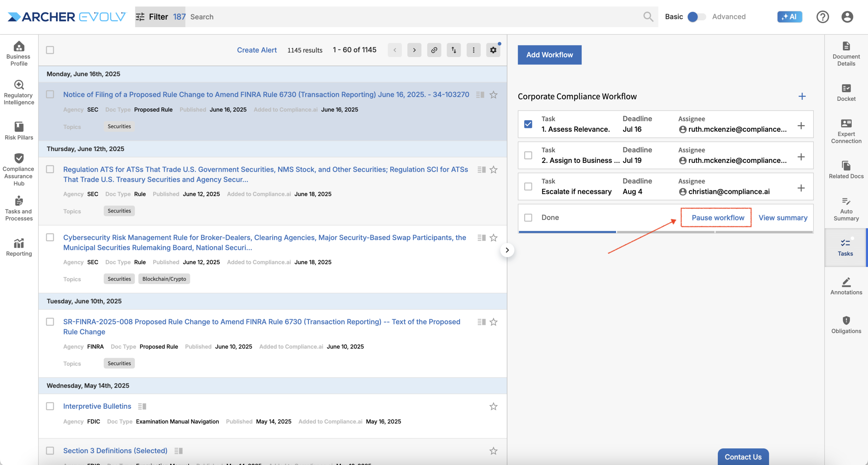Go to Risk Pillars section
Image resolution: width=868 pixels, height=465 pixels.
[19, 131]
